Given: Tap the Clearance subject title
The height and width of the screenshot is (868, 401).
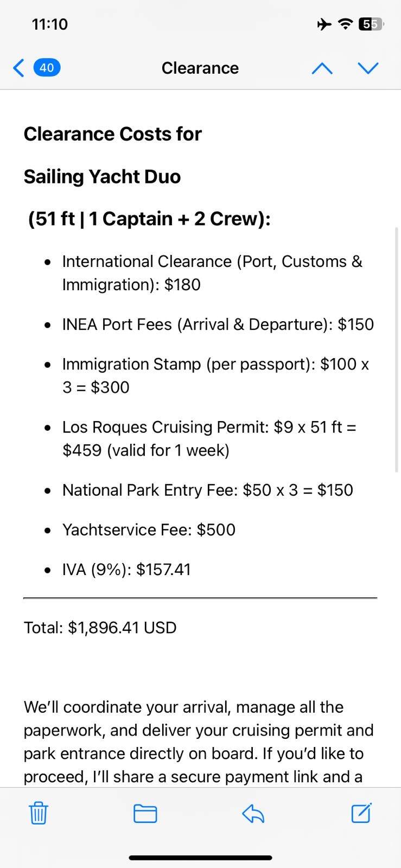Looking at the screenshot, I should [x=200, y=68].
